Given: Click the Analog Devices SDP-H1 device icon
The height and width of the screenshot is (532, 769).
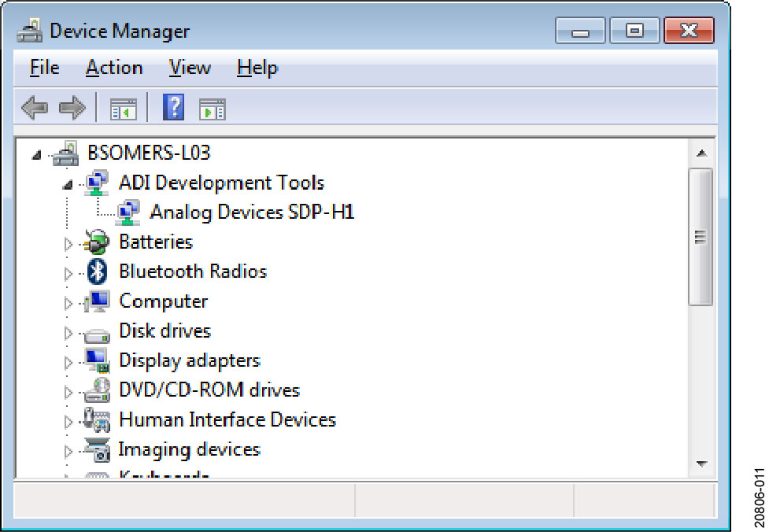Looking at the screenshot, I should tap(128, 212).
